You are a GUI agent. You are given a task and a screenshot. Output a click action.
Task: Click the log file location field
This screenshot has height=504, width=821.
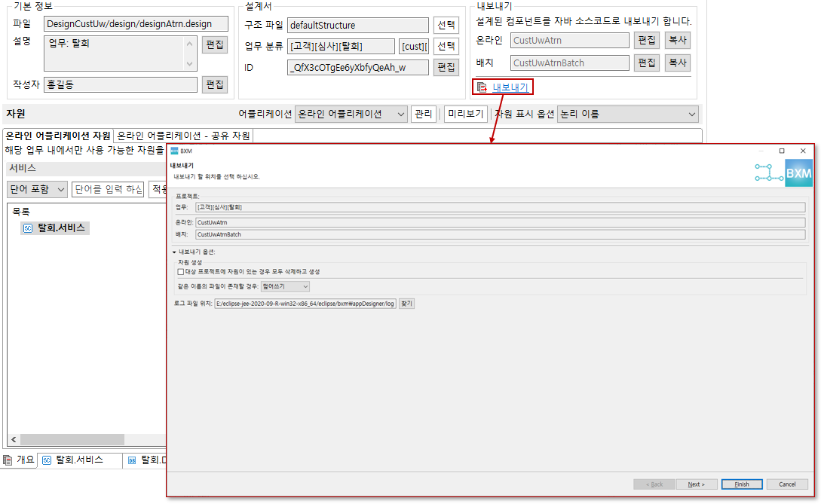point(305,304)
